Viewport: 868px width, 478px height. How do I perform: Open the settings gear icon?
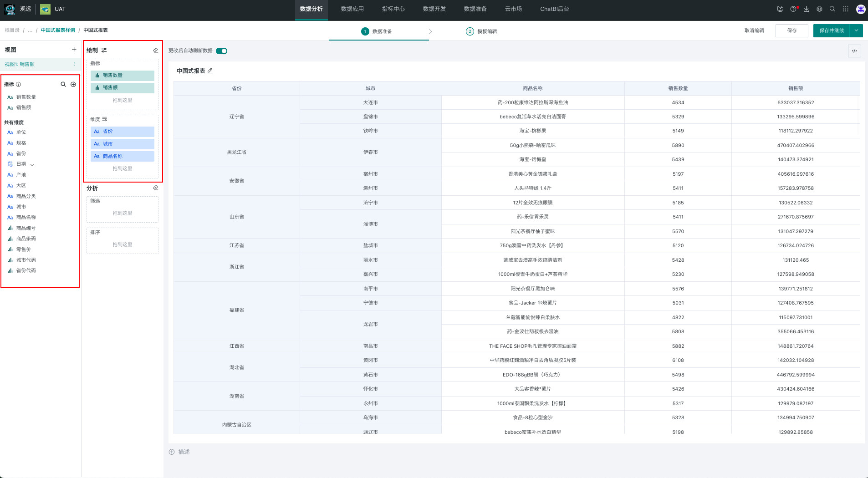click(x=819, y=9)
